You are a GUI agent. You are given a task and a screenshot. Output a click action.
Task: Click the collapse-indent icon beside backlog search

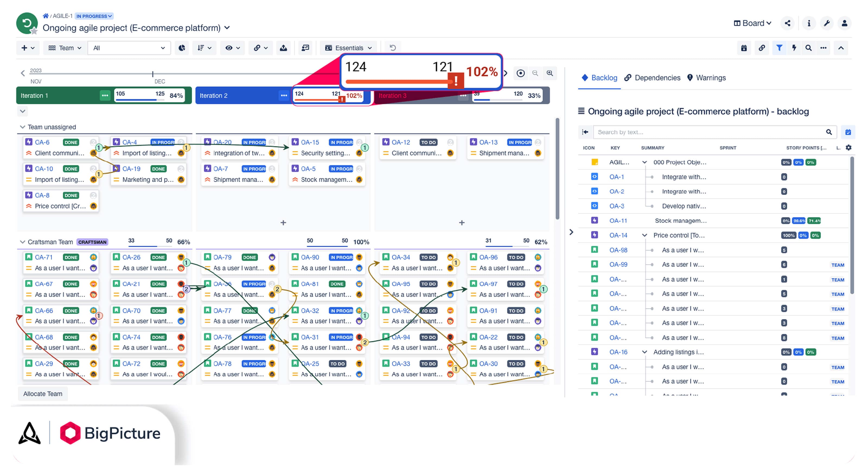(x=585, y=132)
